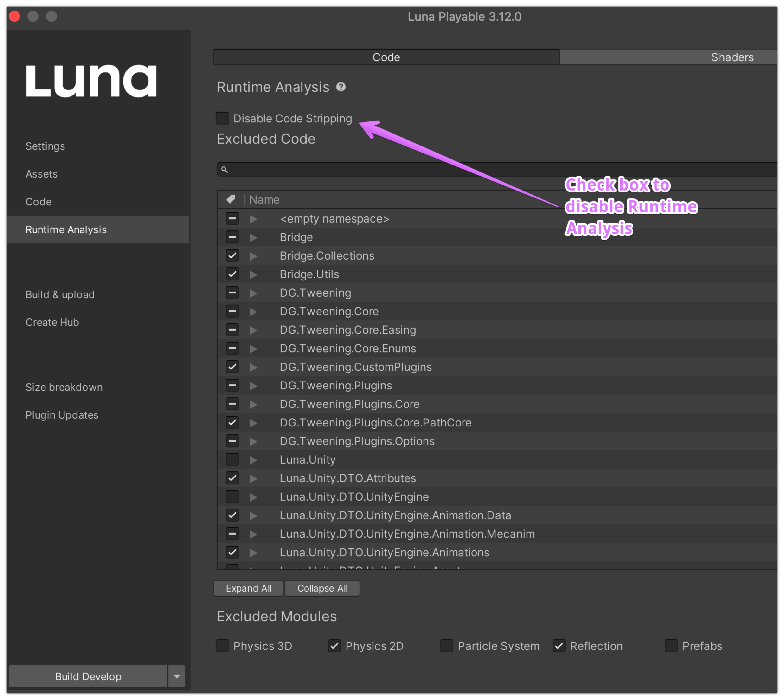Uncheck Luna.Unity.DTO.Attributes checkbox
This screenshot has height=700, width=784.
tap(232, 478)
